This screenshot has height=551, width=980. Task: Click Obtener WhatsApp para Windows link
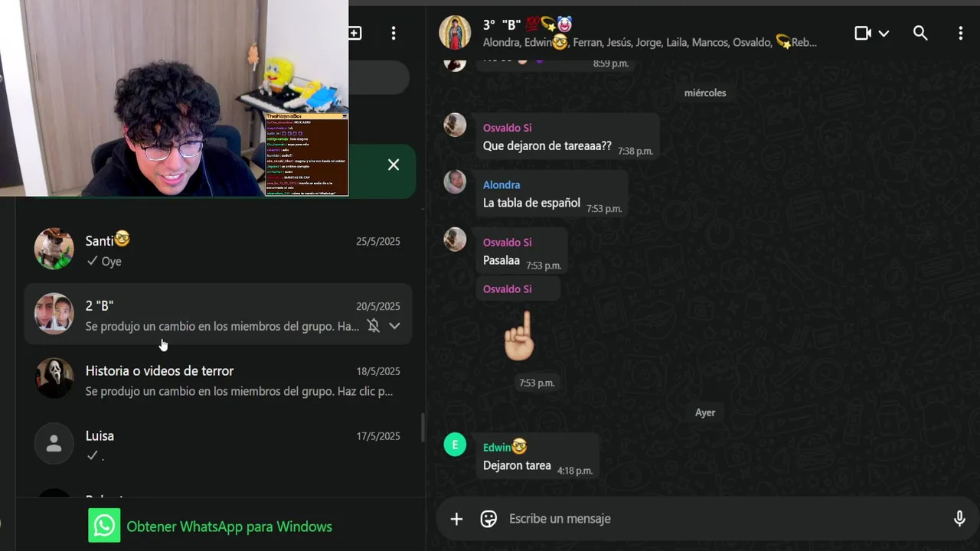pyautogui.click(x=229, y=527)
